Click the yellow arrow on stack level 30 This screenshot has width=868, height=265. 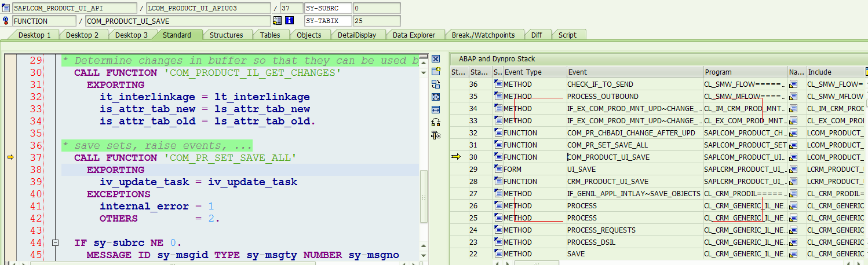tap(456, 157)
